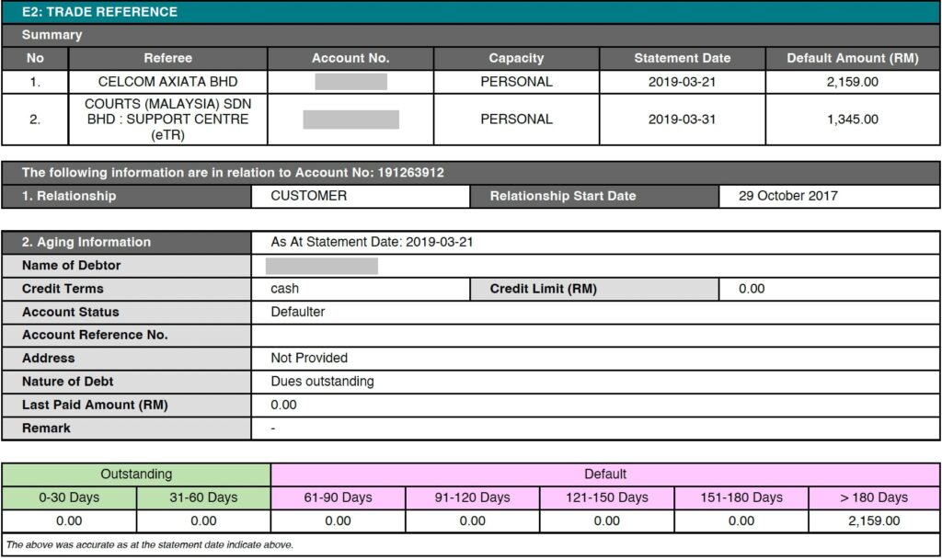This screenshot has width=942, height=560.
Task: Click the '31-60 Days' column heading
Action: [203, 497]
